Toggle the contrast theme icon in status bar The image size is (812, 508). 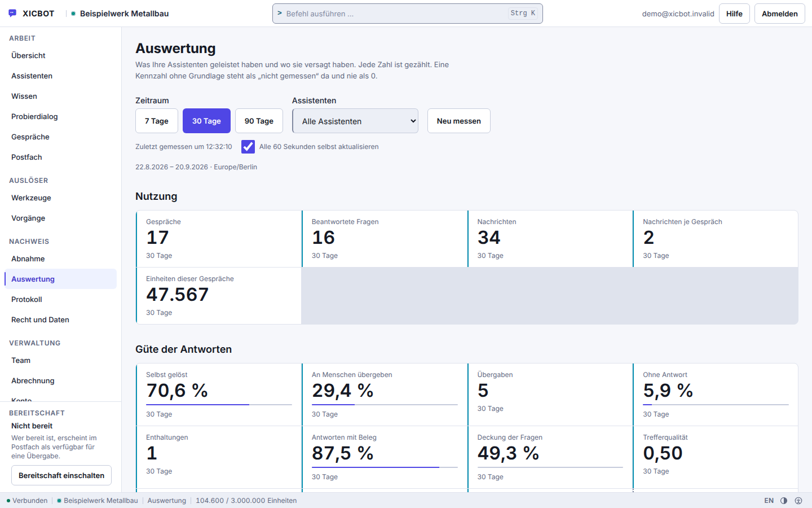click(784, 501)
